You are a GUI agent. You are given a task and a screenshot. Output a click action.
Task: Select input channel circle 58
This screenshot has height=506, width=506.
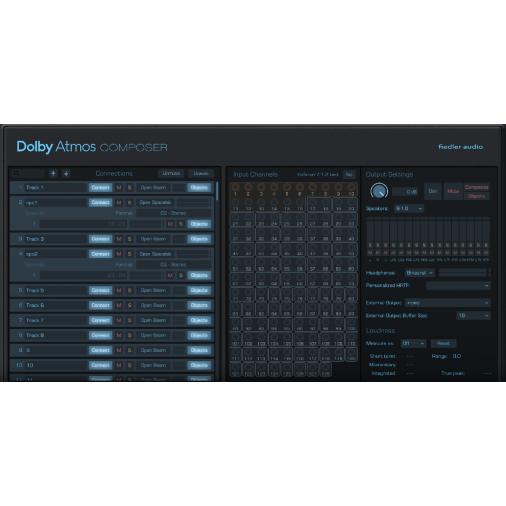tap(325, 262)
